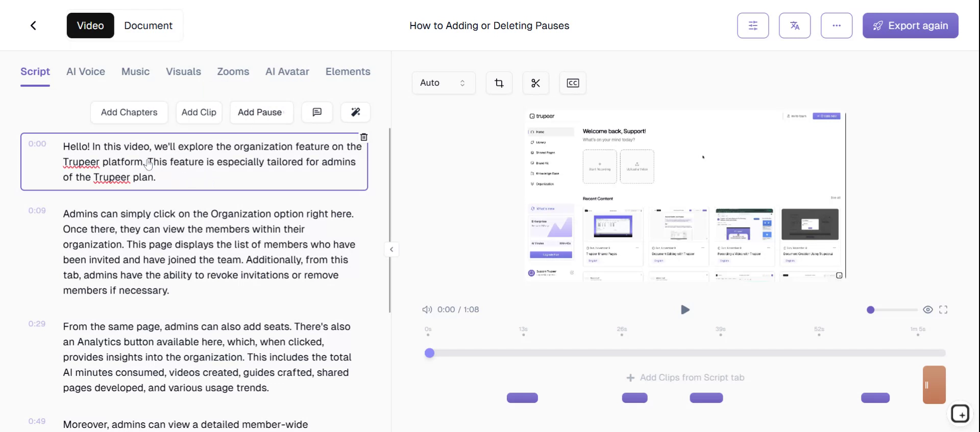980x432 pixels.
Task: Click the 0:00 / 1:08 time display
Action: click(458, 309)
